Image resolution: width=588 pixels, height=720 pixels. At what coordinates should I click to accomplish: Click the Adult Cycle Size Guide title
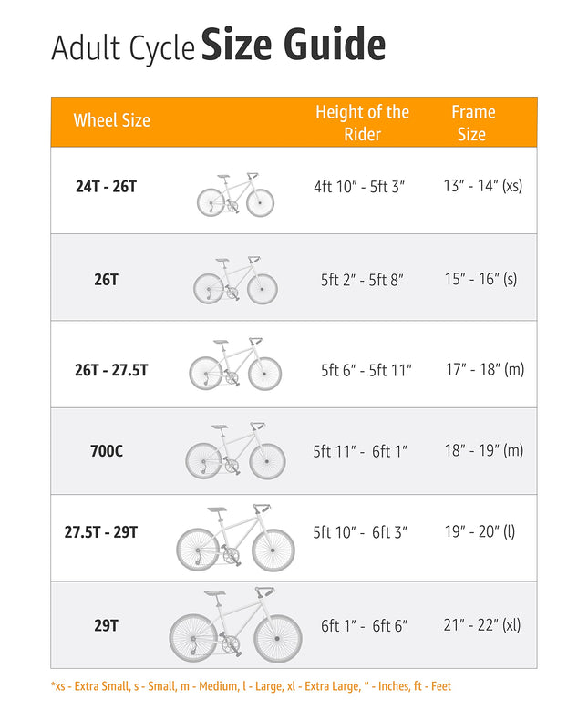pyautogui.click(x=218, y=46)
